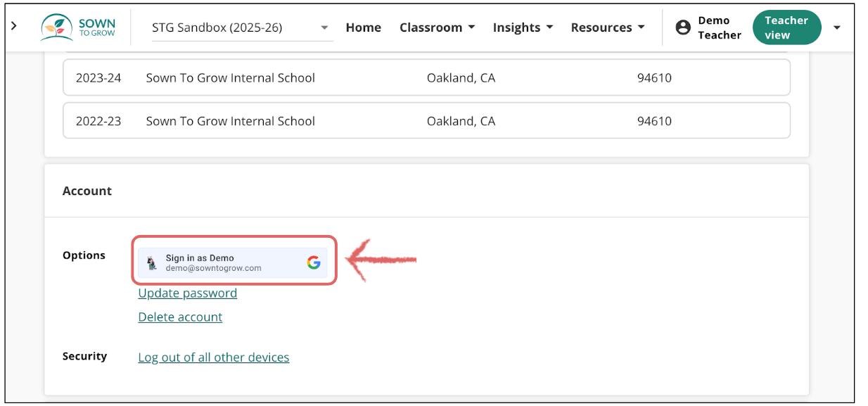The height and width of the screenshot is (406, 868).
Task: Click the Delete account link
Action: coord(180,317)
